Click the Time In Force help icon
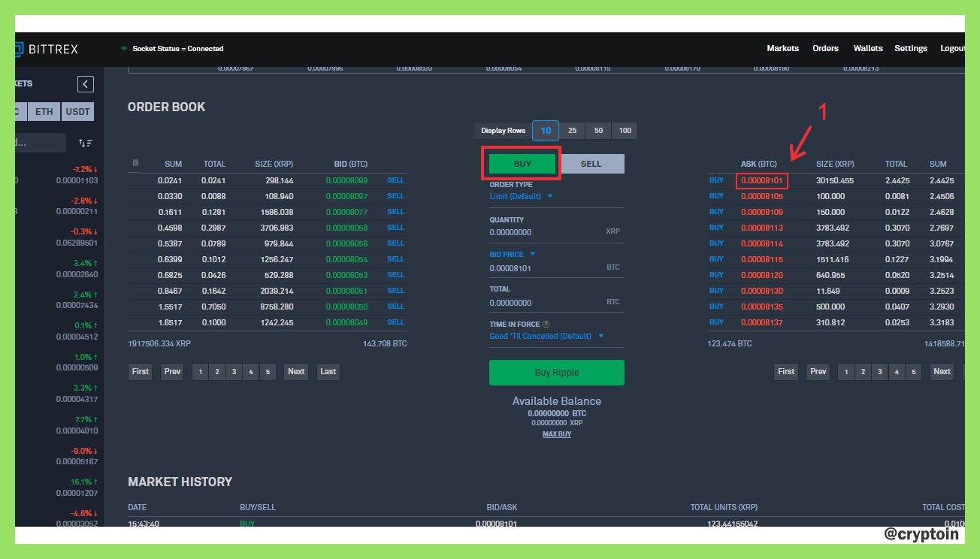The width and height of the screenshot is (980, 559). pyautogui.click(x=546, y=325)
